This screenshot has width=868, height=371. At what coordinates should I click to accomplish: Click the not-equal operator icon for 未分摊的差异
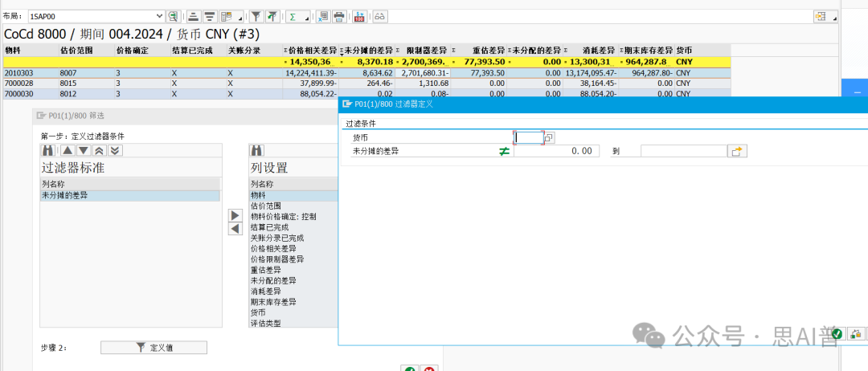pos(504,151)
